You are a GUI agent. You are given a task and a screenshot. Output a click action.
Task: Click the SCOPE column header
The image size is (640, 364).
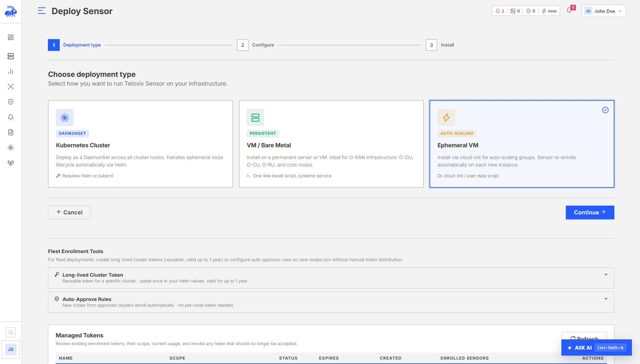177,358
